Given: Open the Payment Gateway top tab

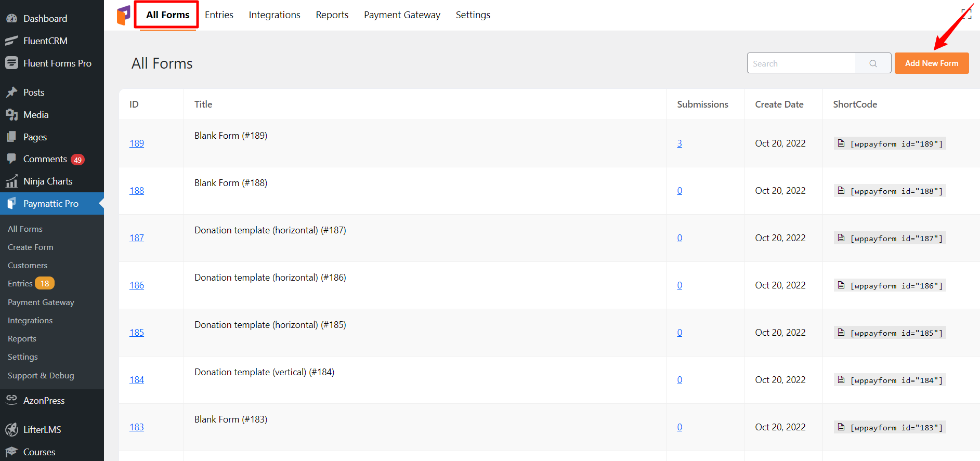Looking at the screenshot, I should 402,15.
